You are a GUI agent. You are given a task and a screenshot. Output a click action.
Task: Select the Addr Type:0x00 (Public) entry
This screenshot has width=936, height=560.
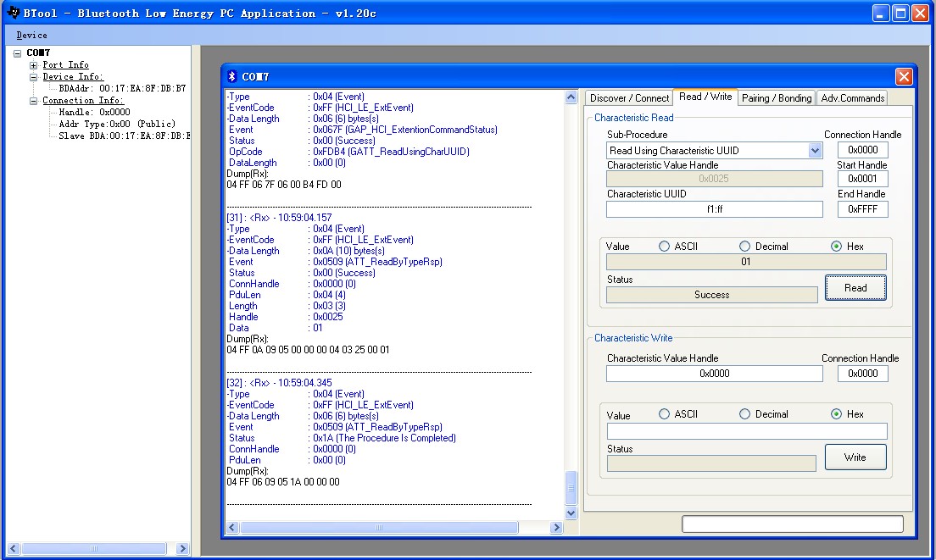point(117,124)
